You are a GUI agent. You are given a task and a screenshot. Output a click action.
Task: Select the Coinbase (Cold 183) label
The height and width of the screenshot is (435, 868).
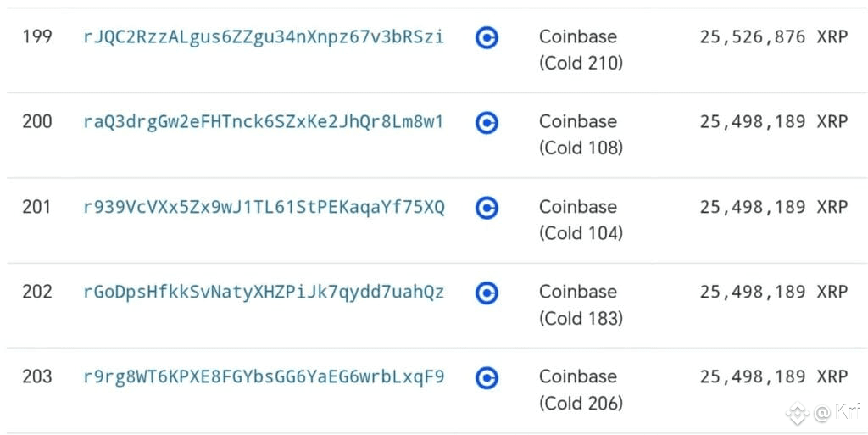[581, 305]
